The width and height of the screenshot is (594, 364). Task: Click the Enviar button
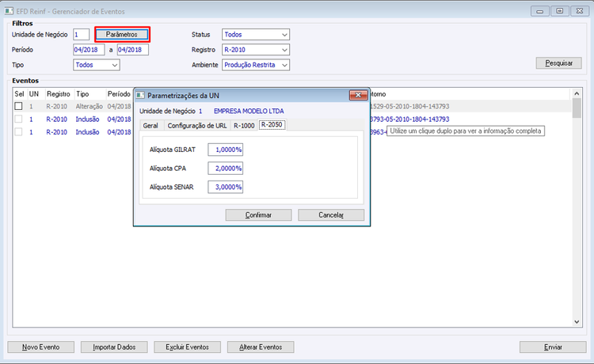[x=553, y=347]
